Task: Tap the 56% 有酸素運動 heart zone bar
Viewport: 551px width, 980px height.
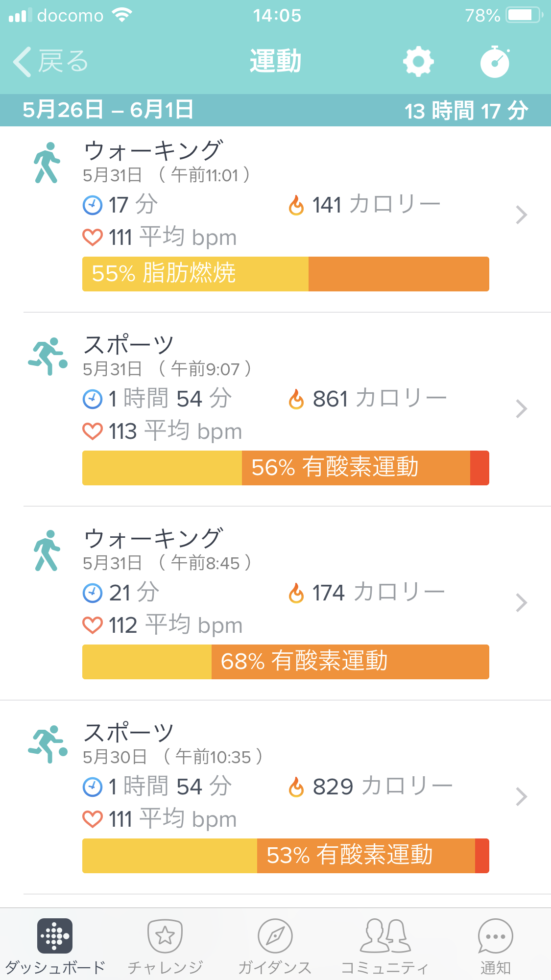Action: pyautogui.click(x=286, y=468)
